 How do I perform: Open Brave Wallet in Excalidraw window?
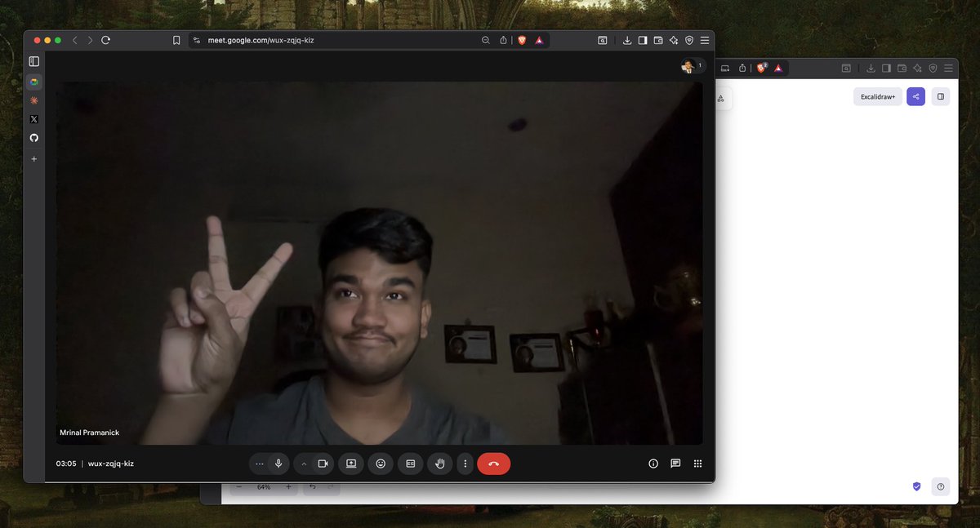[x=902, y=69]
